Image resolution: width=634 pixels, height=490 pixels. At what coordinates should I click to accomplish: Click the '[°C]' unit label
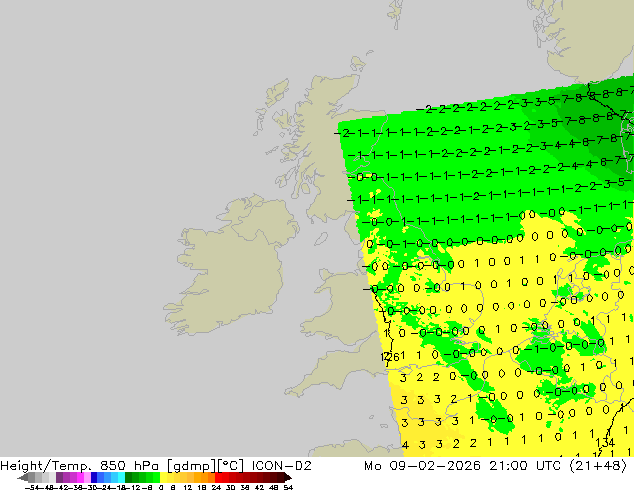coord(231,466)
